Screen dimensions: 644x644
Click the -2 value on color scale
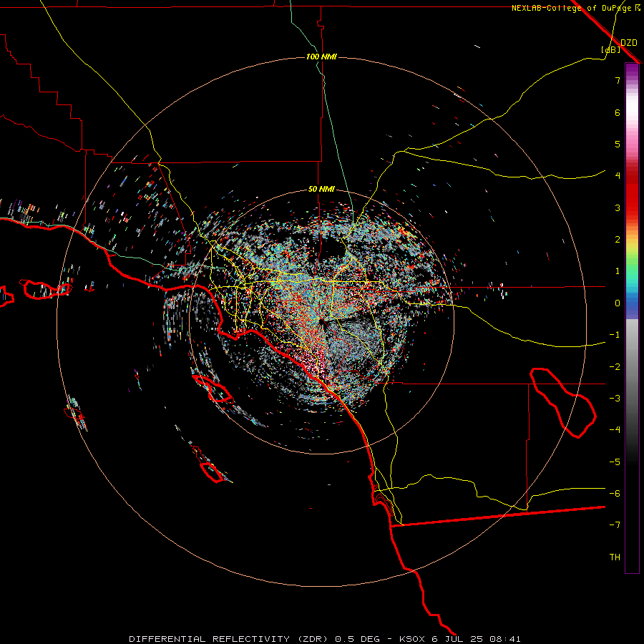(x=615, y=367)
